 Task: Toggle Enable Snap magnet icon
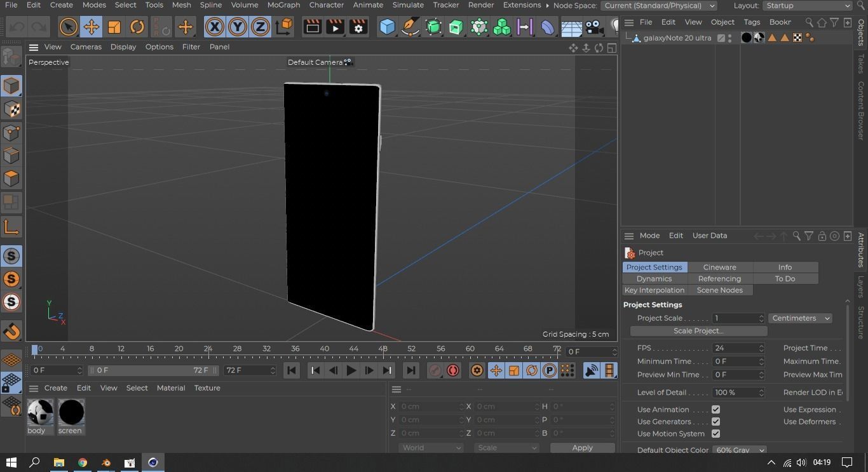point(11,331)
